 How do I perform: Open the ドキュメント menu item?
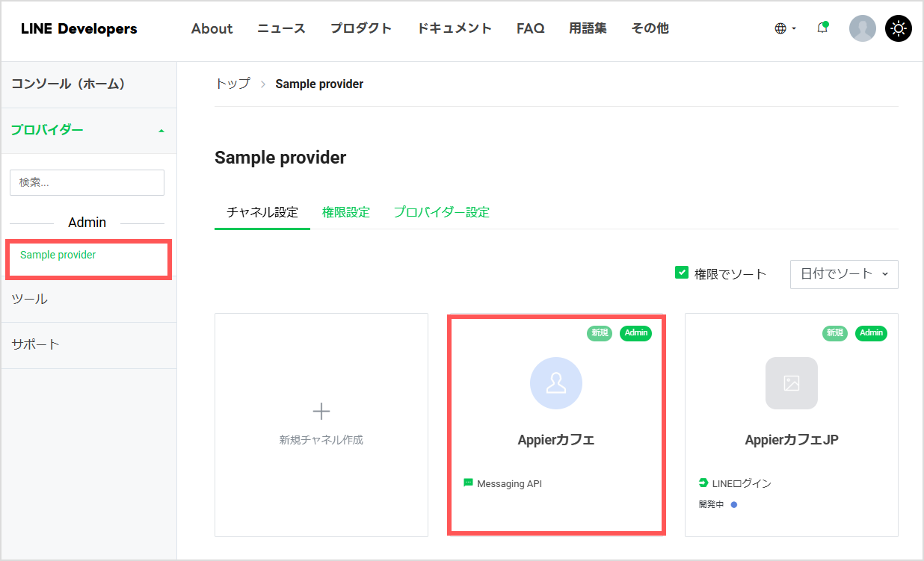455,28
